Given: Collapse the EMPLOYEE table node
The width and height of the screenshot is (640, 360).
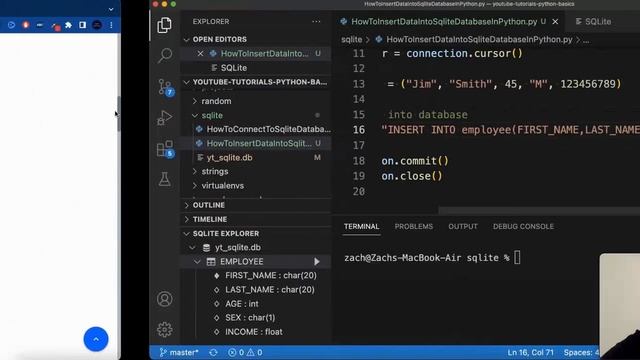Looking at the screenshot, I should coord(197,262).
